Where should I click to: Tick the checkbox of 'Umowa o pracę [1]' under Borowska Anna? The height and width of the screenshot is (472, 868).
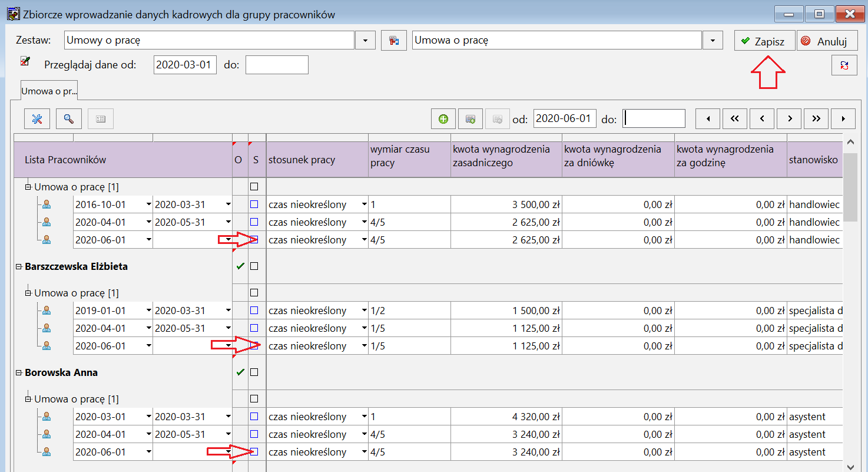(254, 399)
